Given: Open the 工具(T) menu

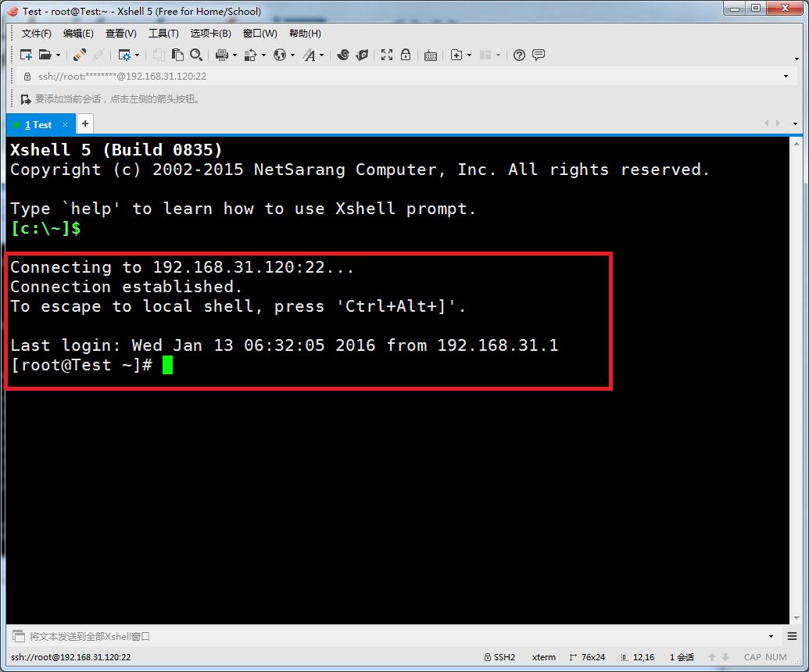Looking at the screenshot, I should [x=163, y=34].
